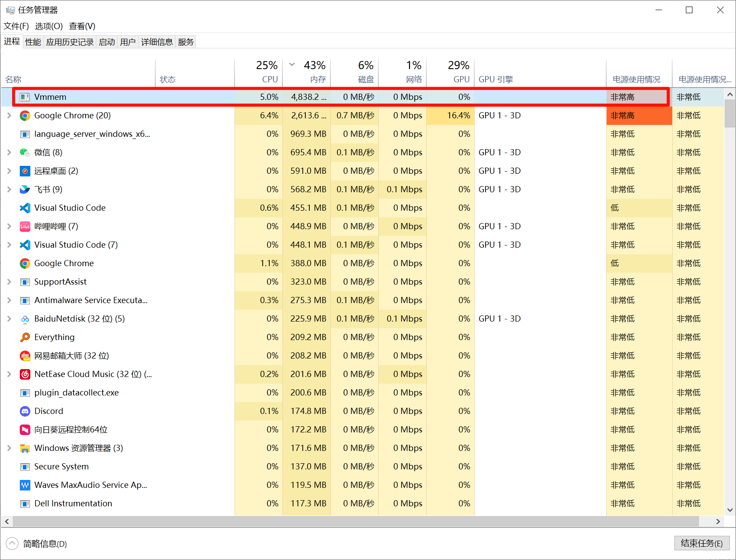Screen dimensions: 736x560
Task: Open the 选项(O) menu
Action: click(49, 26)
